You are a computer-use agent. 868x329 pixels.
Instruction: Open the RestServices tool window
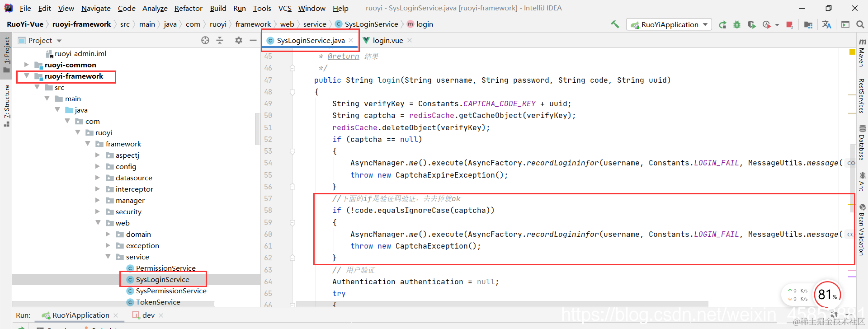[x=862, y=96]
